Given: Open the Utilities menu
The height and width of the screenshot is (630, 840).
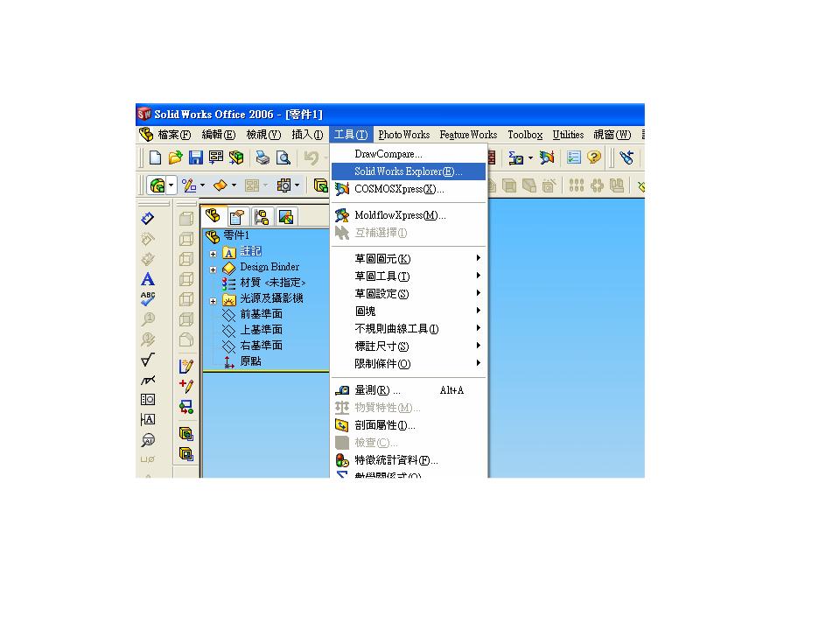Looking at the screenshot, I should (x=569, y=135).
